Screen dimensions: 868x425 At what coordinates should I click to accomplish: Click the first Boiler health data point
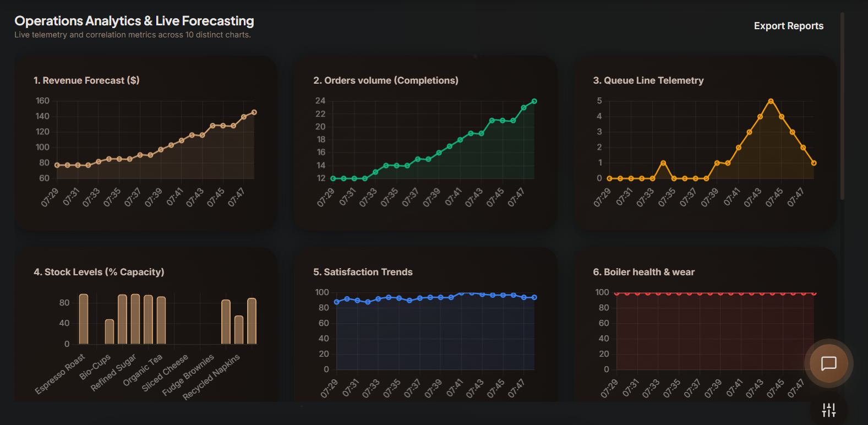616,293
